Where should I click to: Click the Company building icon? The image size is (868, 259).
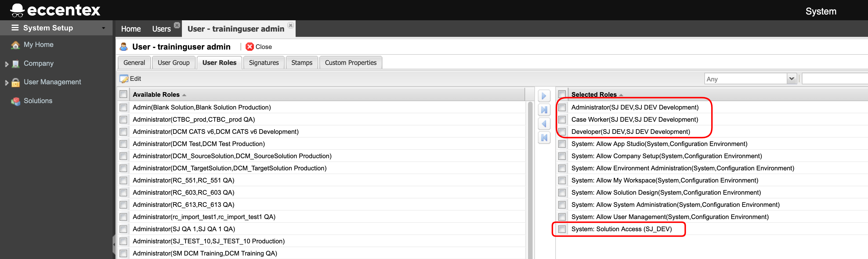tap(15, 63)
